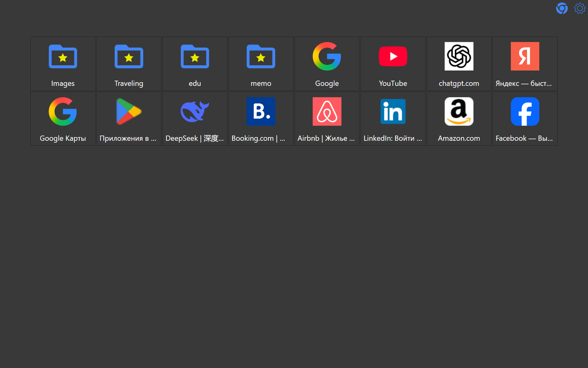Image resolution: width=588 pixels, height=368 pixels.
Task: Follow the YouTube text link
Action: click(x=393, y=83)
